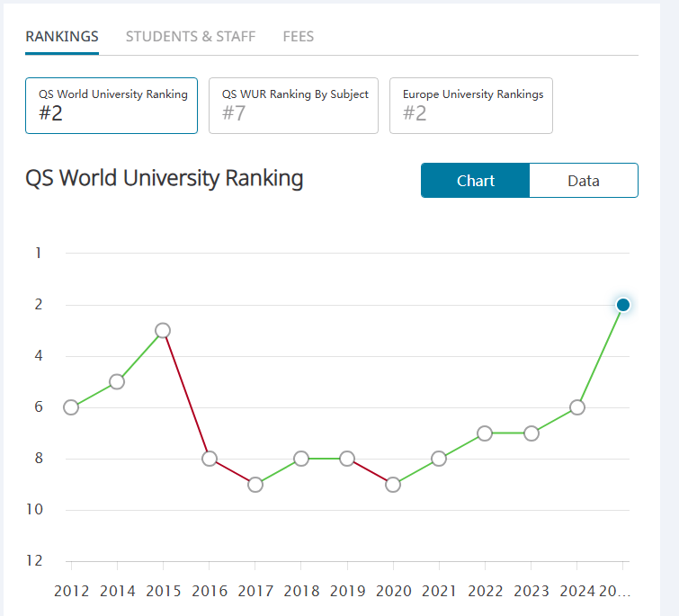This screenshot has width=679, height=616.
Task: Switch to Chart view
Action: click(476, 181)
